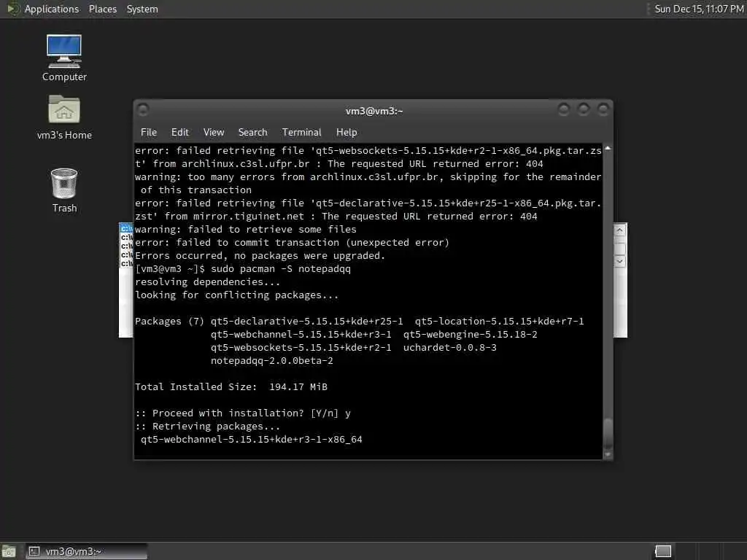
Task: Click the background window's scroll up arrow
Action: click(619, 231)
